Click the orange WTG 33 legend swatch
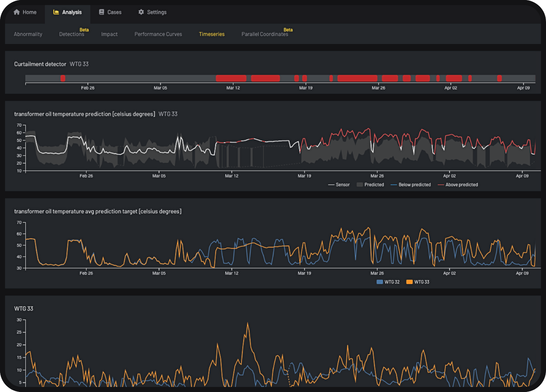This screenshot has width=546, height=392. 409,282
